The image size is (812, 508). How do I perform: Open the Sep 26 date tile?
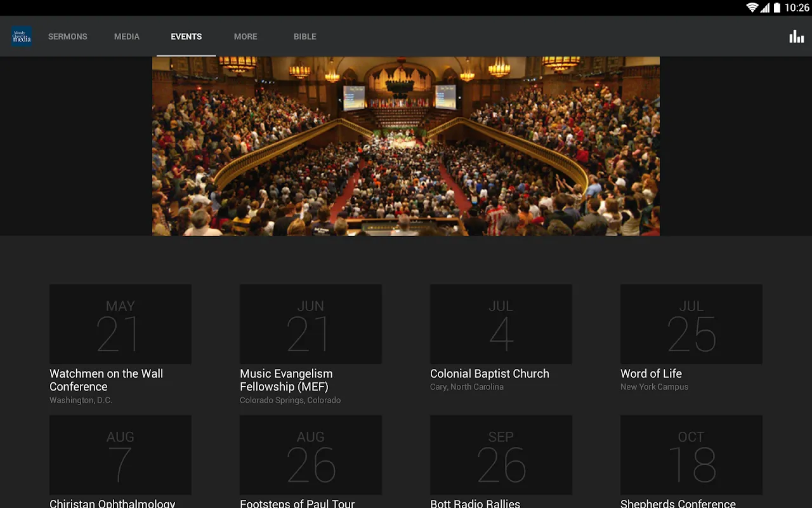[x=501, y=455]
